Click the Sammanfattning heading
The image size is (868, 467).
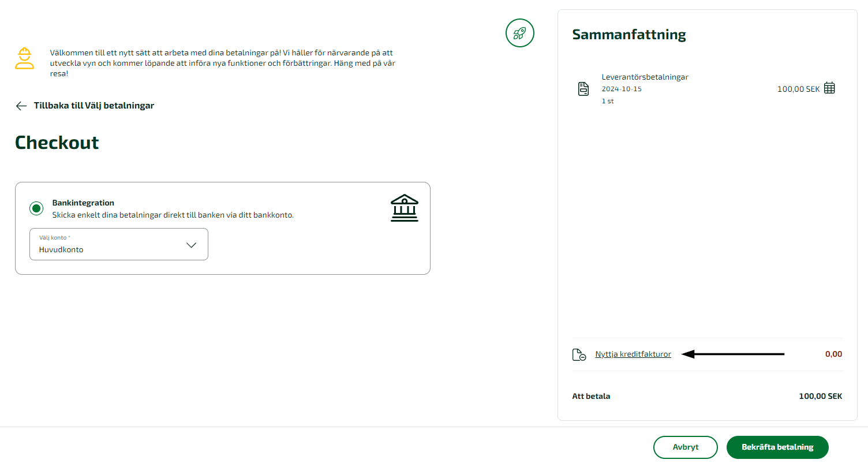(629, 35)
